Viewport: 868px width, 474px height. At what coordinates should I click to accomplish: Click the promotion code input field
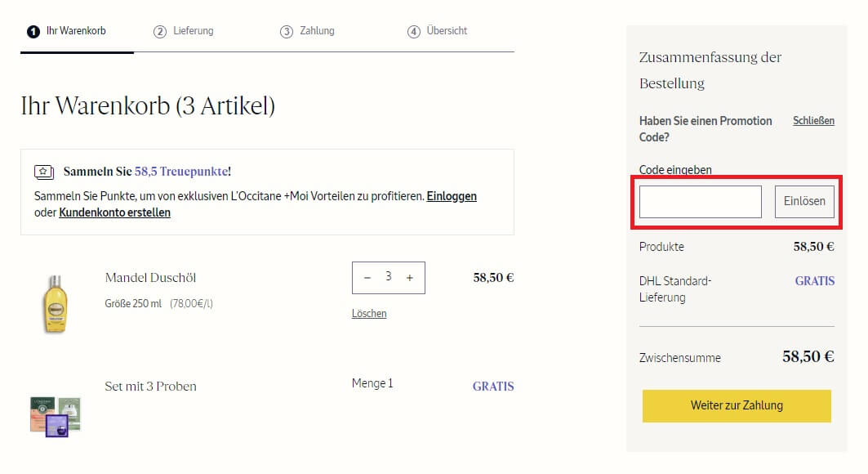pos(701,202)
